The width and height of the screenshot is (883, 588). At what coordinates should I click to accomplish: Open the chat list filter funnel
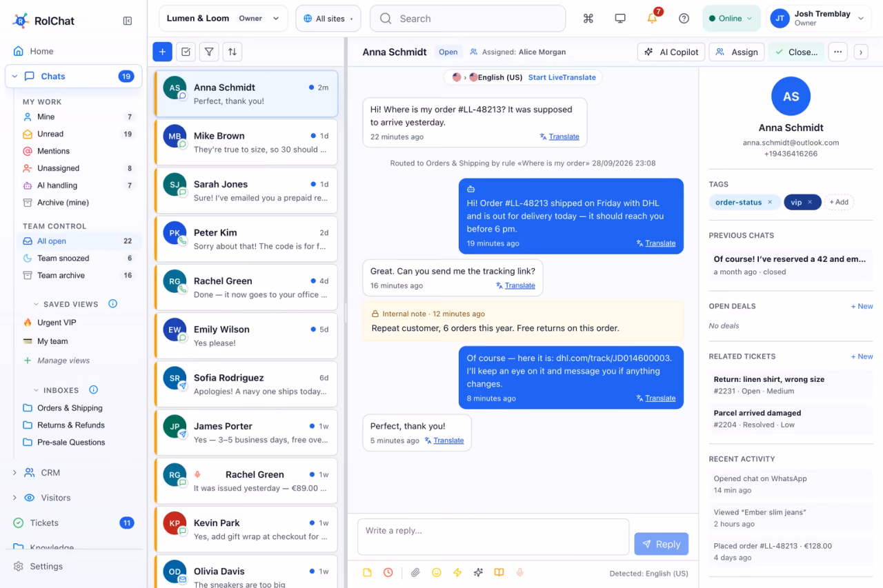pyautogui.click(x=209, y=52)
